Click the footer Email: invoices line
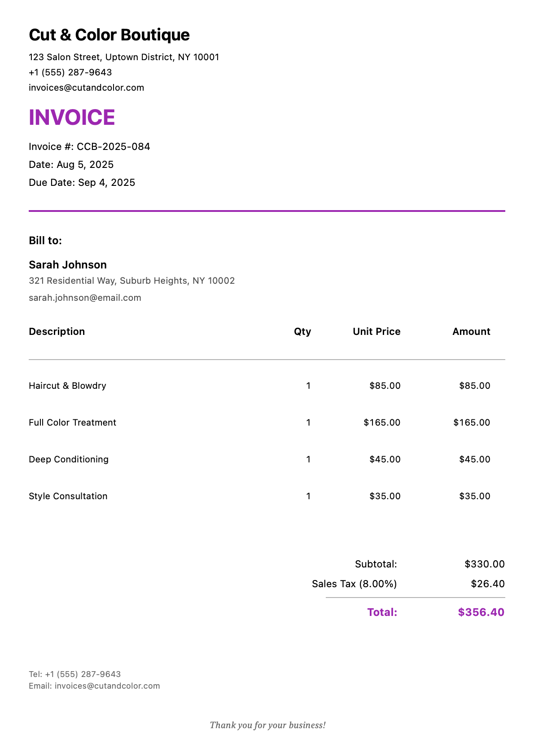This screenshot has width=534, height=756. pos(94,686)
